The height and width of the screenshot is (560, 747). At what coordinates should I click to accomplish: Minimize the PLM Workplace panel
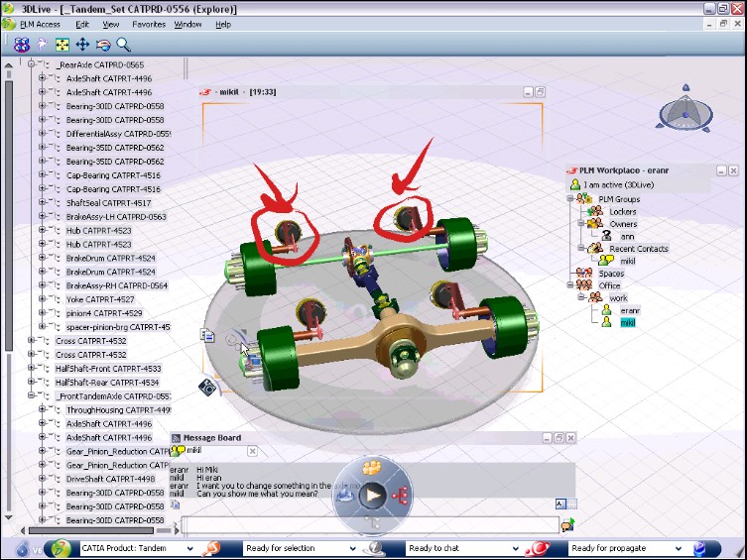721,170
